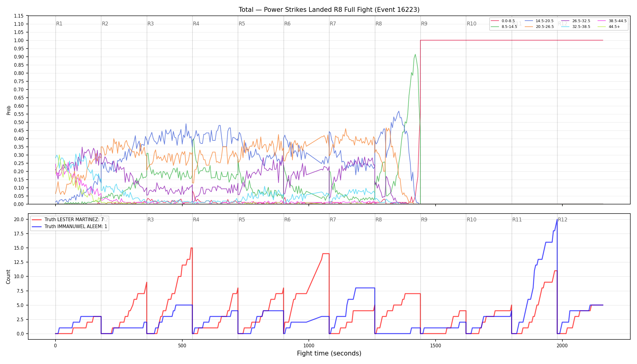This screenshot has width=637, height=364.
Task: Click R3 round marker in probability chart
Action: (150, 24)
